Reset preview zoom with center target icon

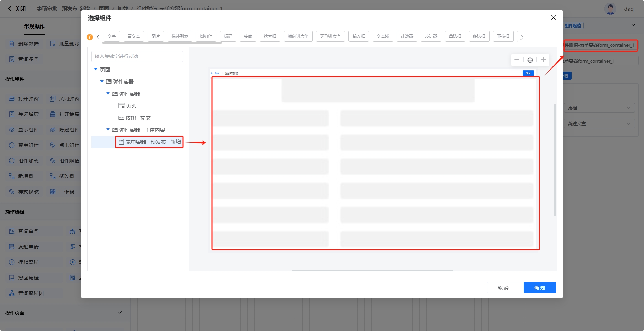[530, 60]
